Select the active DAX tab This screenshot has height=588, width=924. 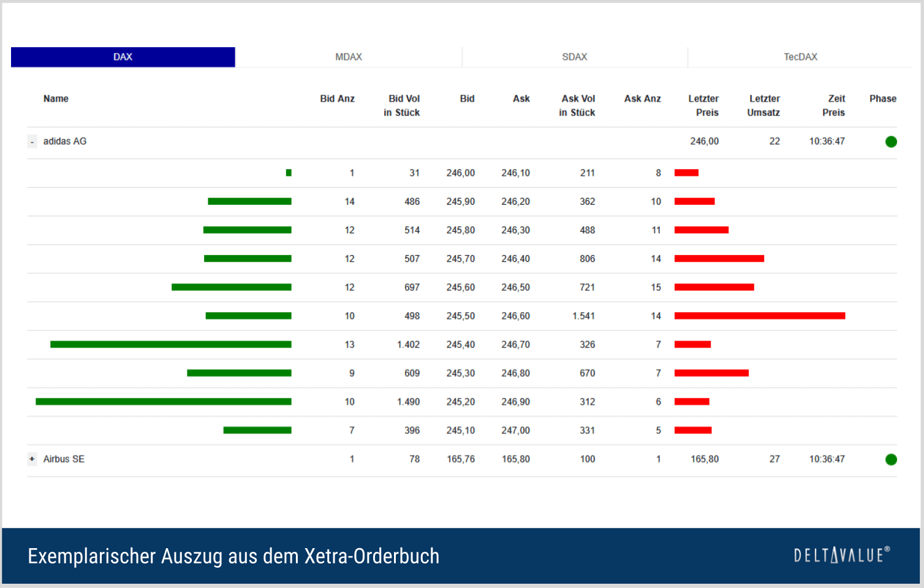123,57
